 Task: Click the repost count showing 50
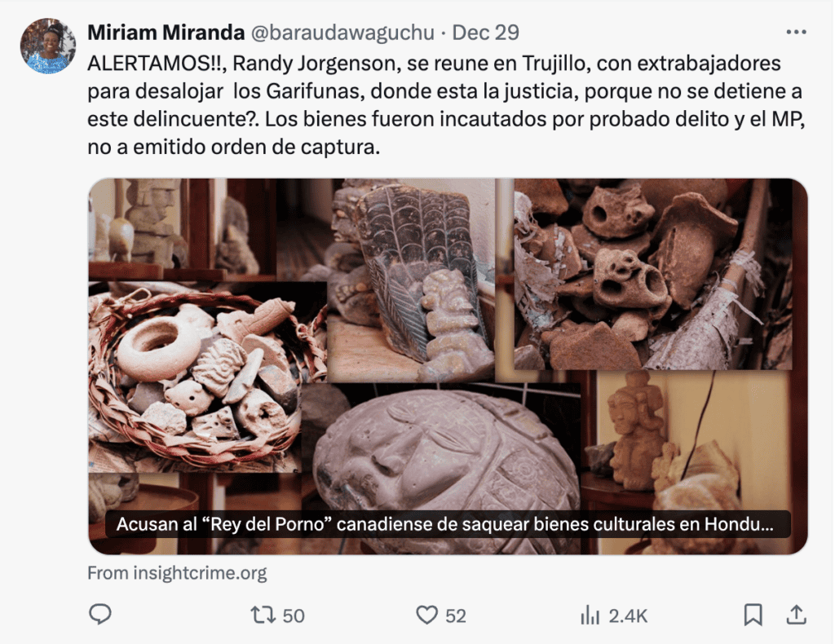pos(294,615)
